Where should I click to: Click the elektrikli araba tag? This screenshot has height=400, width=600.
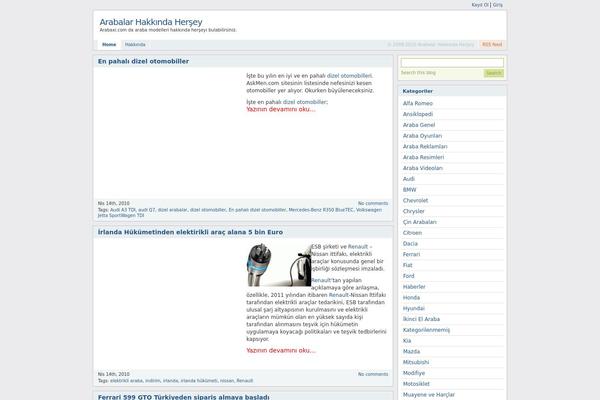point(126,380)
